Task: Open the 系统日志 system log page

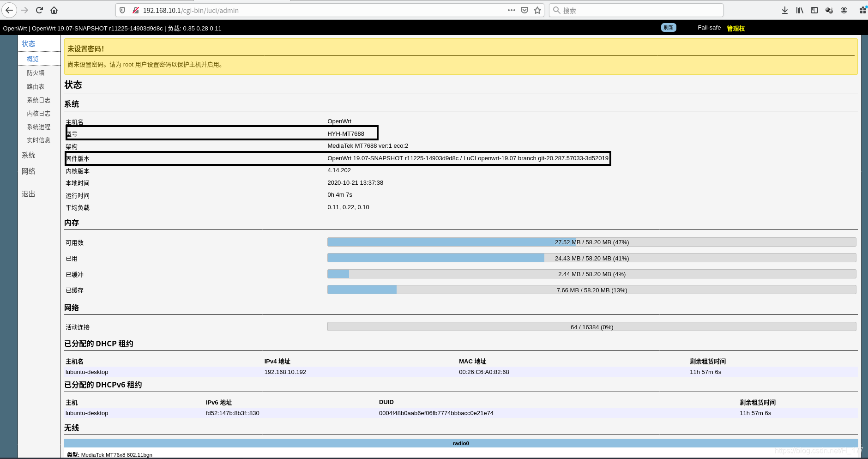Action: [38, 100]
